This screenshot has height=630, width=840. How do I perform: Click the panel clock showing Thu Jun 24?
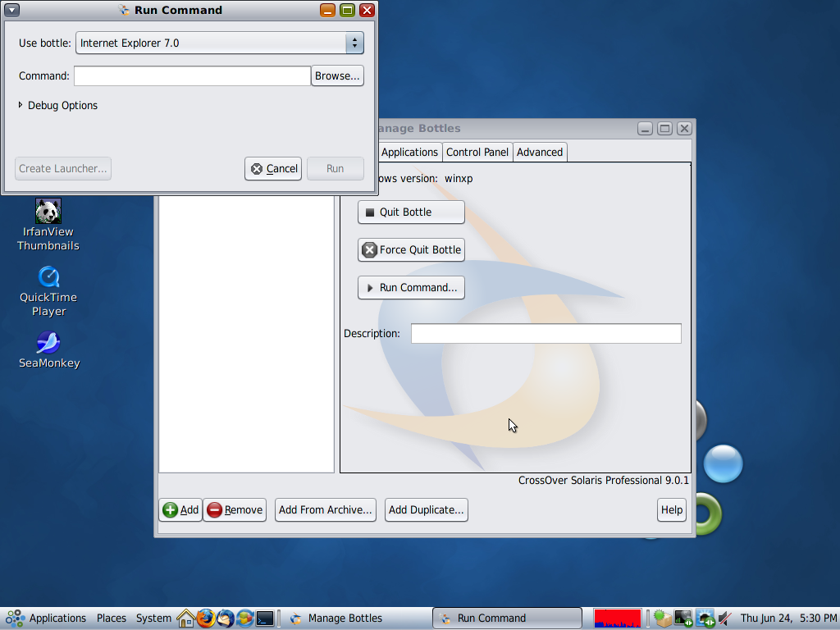click(788, 619)
